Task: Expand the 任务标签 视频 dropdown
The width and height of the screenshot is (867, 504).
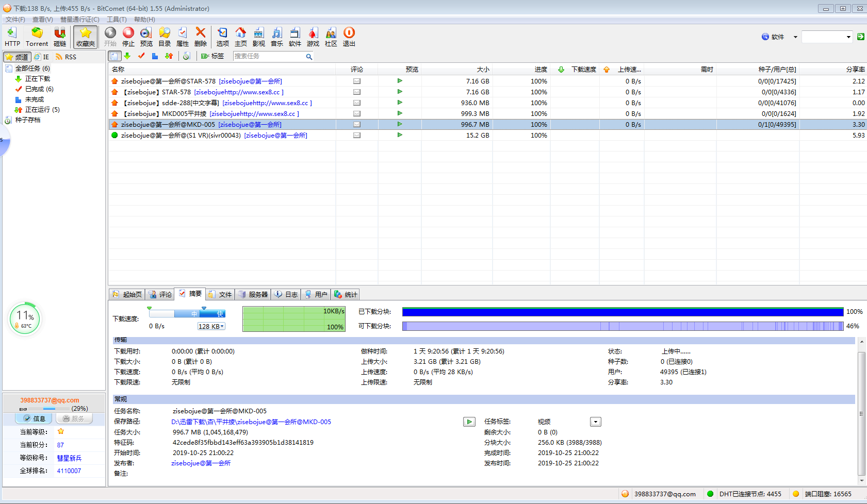Action: pos(595,422)
